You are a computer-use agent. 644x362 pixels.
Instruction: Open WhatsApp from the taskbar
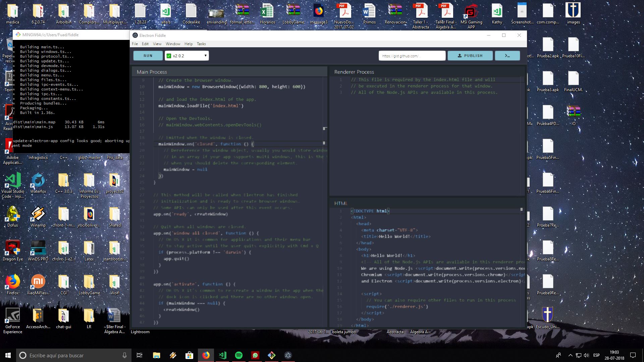coord(255,355)
